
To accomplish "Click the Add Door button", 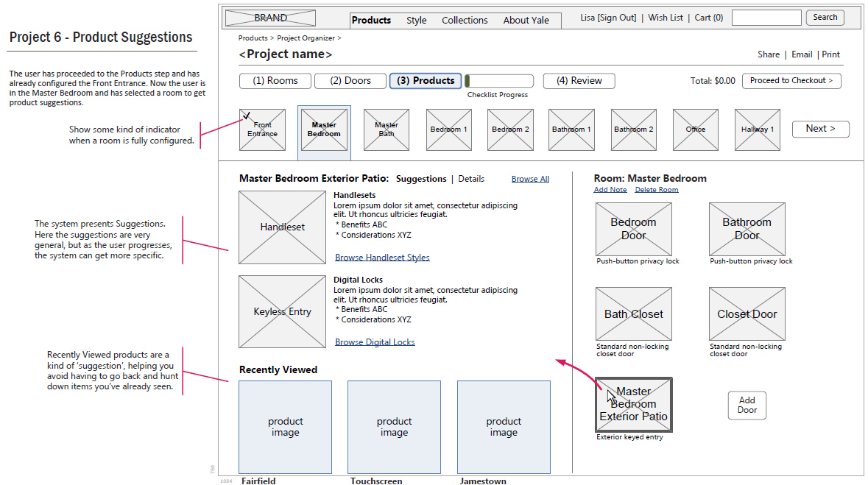I will [x=747, y=405].
